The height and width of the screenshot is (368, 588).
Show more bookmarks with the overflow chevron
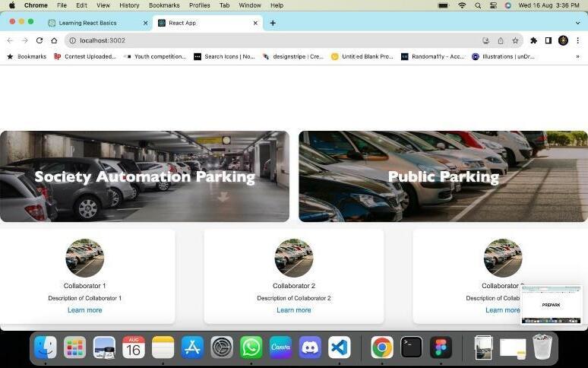click(x=577, y=56)
